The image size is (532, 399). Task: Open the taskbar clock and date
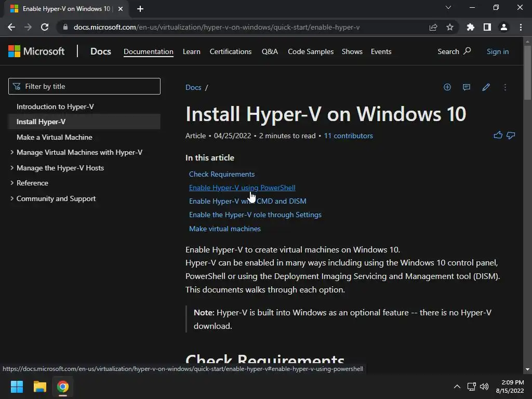click(x=510, y=387)
